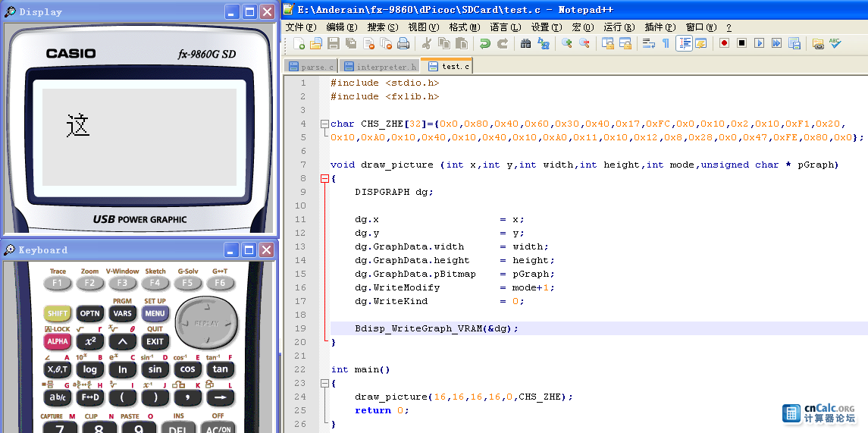868x433 pixels.
Task: Stop macro recording with the black square
Action: click(x=742, y=43)
